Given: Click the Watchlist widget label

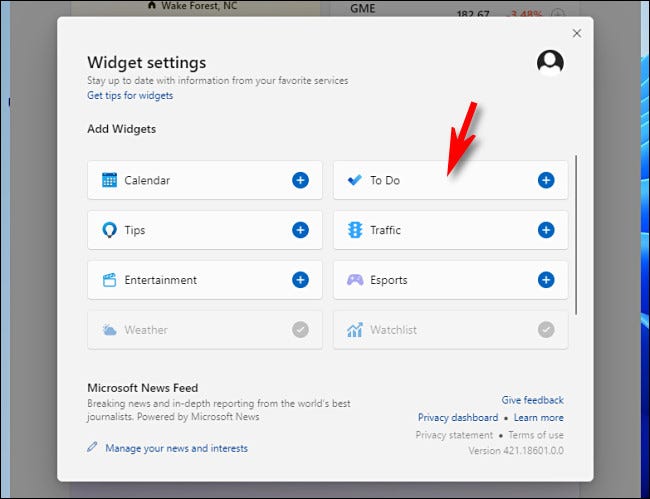Looking at the screenshot, I should (x=393, y=330).
